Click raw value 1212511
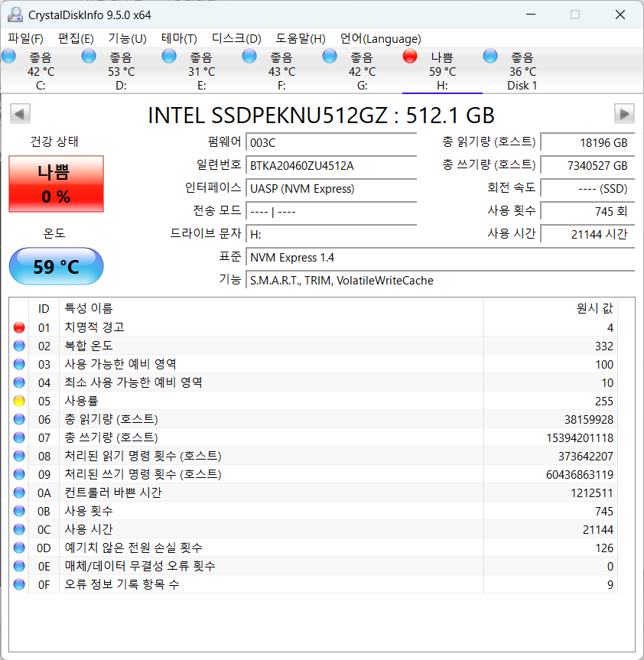The height and width of the screenshot is (660, 644). click(x=592, y=493)
